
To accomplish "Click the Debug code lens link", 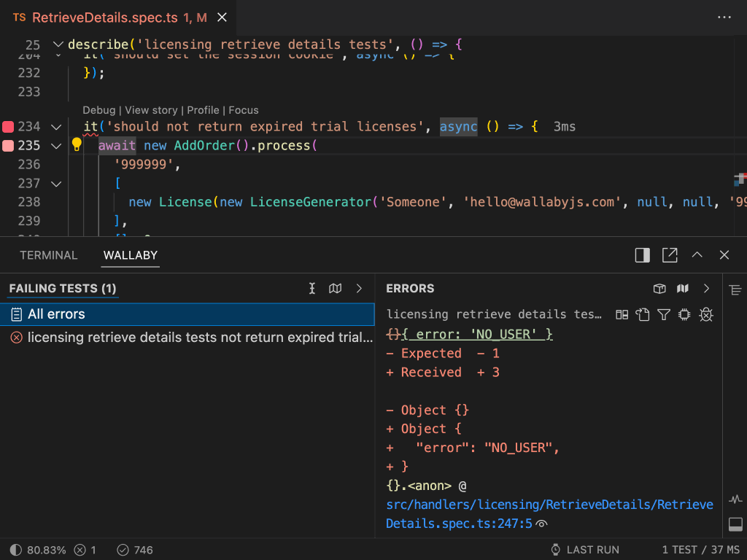I will click(x=98, y=110).
